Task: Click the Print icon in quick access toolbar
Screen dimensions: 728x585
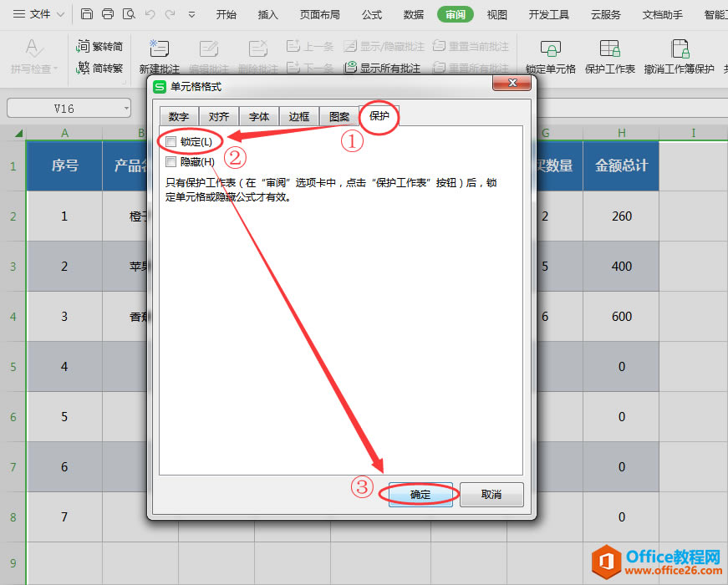Action: coord(107,13)
